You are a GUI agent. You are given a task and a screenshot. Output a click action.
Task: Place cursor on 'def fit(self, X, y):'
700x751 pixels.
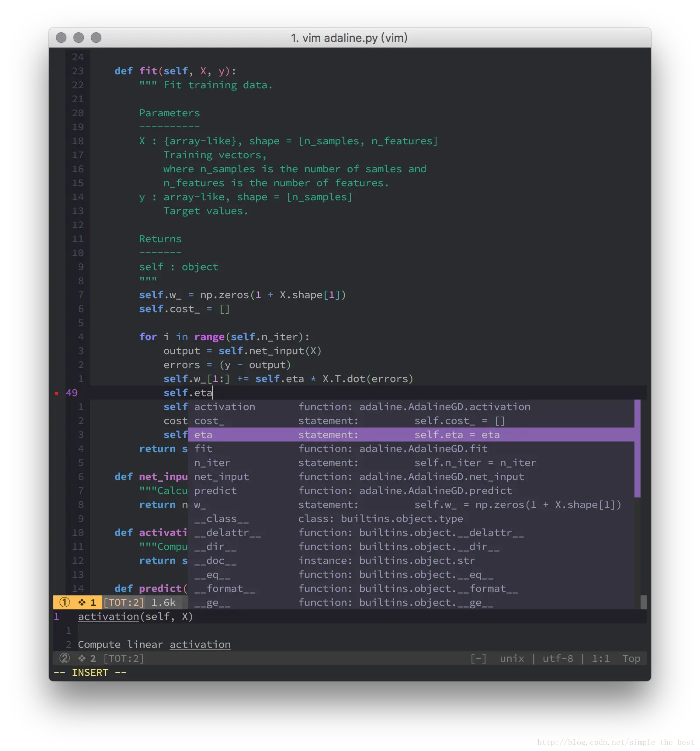(x=175, y=71)
